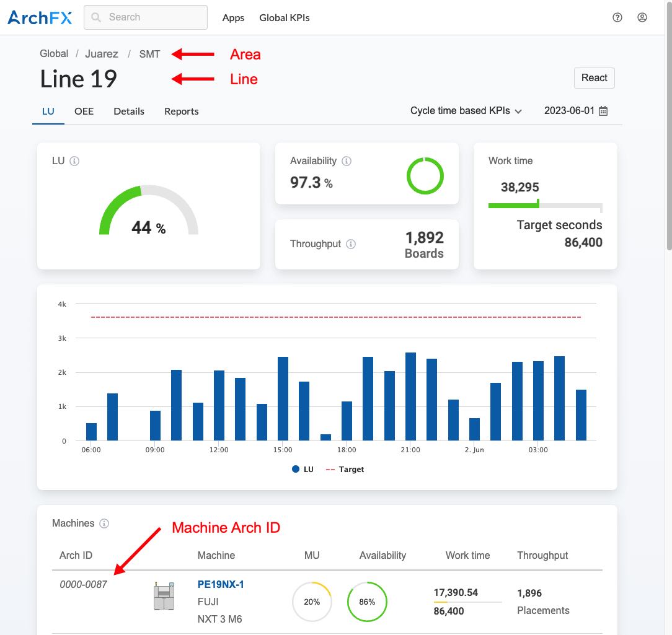Open the PE19NX-1 machine link
The height and width of the screenshot is (635, 672).
[x=221, y=584]
